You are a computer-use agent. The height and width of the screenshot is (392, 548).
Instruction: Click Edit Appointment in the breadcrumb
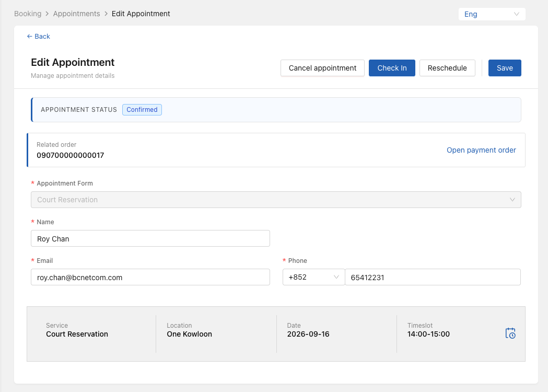point(141,14)
